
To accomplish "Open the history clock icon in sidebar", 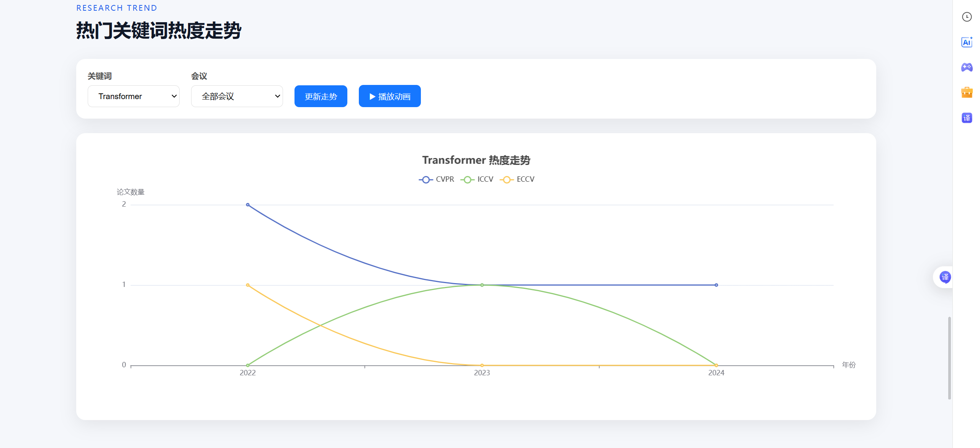I will (x=967, y=17).
